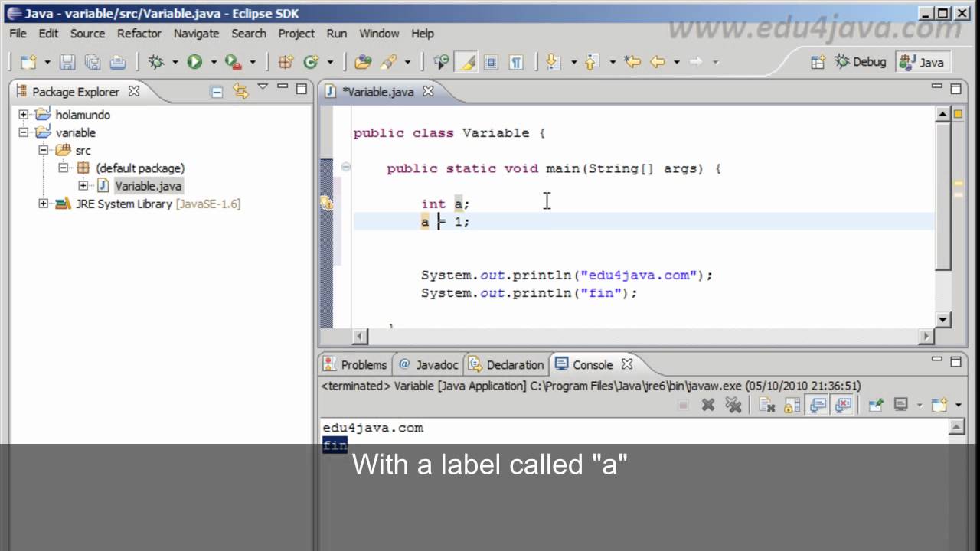Open the New Java Class dropdown arrow

[x=330, y=63]
